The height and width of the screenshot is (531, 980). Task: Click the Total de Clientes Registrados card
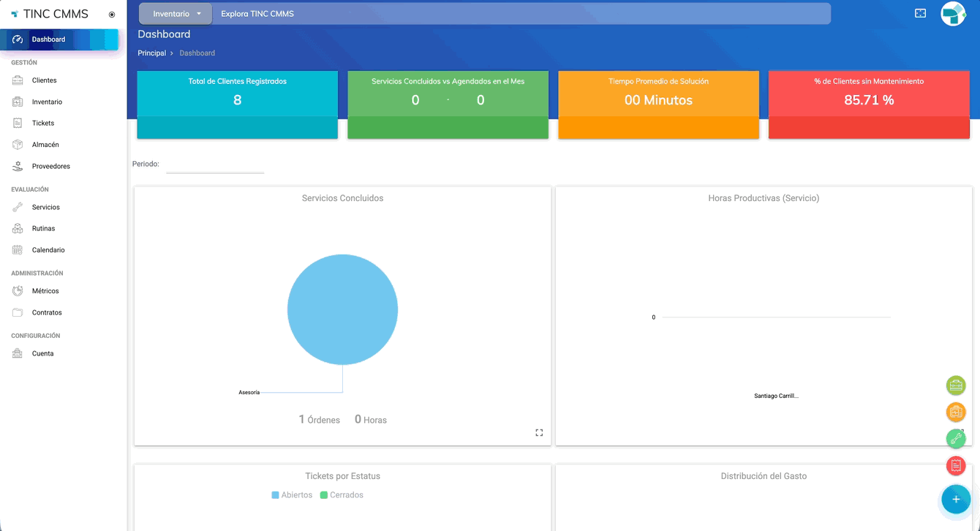click(x=237, y=100)
